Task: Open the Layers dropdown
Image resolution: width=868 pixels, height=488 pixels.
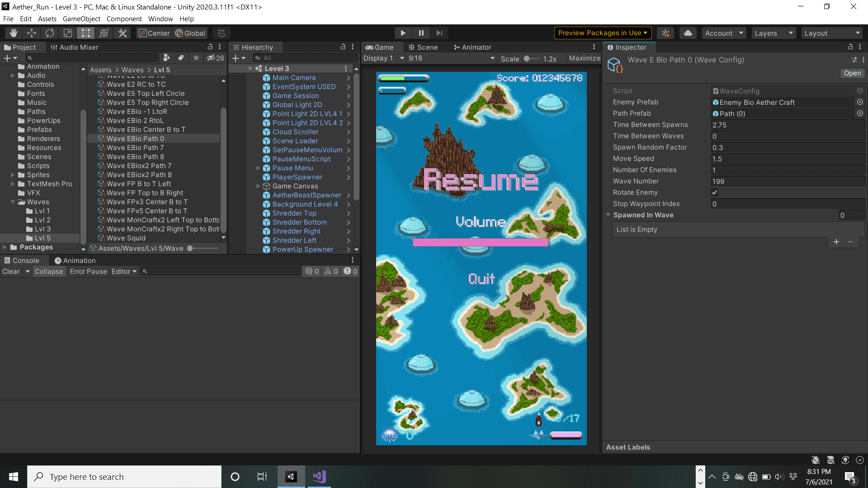Action: [774, 33]
